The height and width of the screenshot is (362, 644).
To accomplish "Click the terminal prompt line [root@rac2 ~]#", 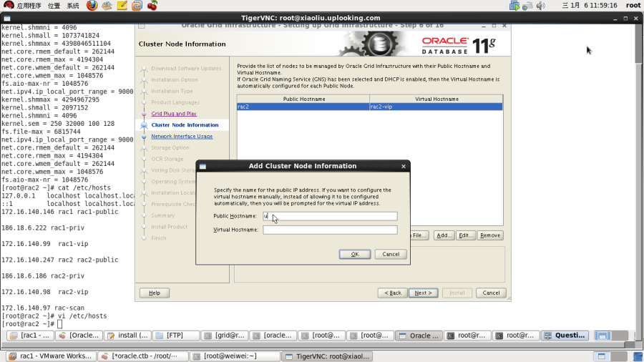I will 32,324.
